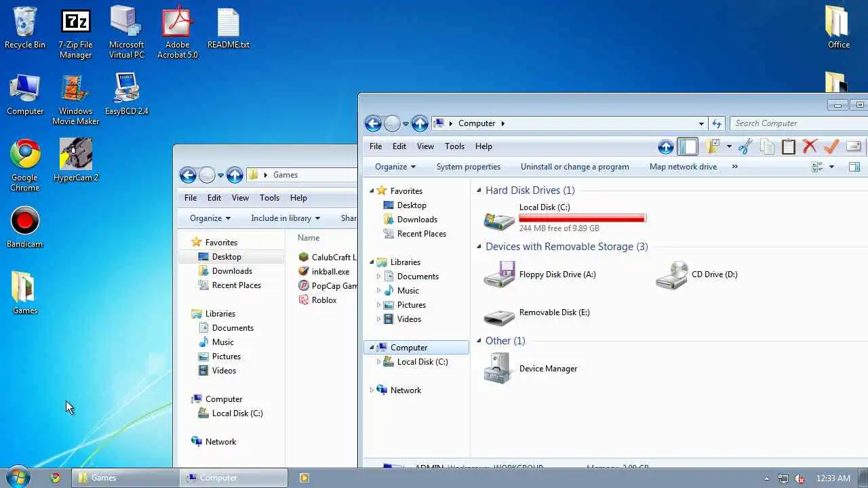Select CD Drive (D:)
Viewport: 868px width, 488px height.
698,274
